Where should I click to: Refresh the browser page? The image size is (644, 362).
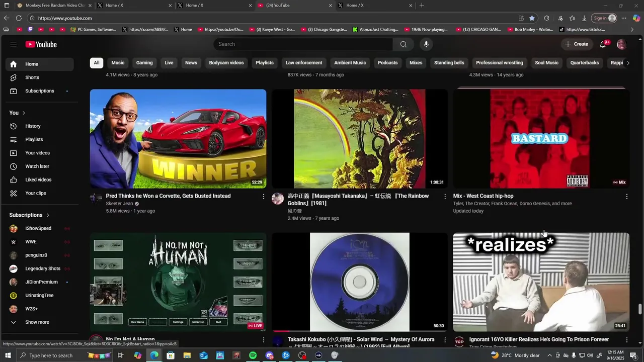(19, 18)
